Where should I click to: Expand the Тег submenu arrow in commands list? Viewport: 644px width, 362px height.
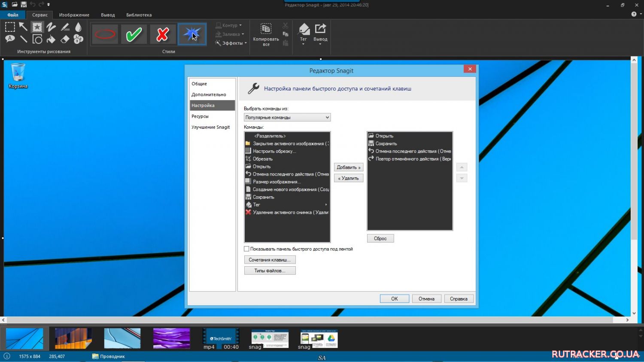click(x=326, y=205)
